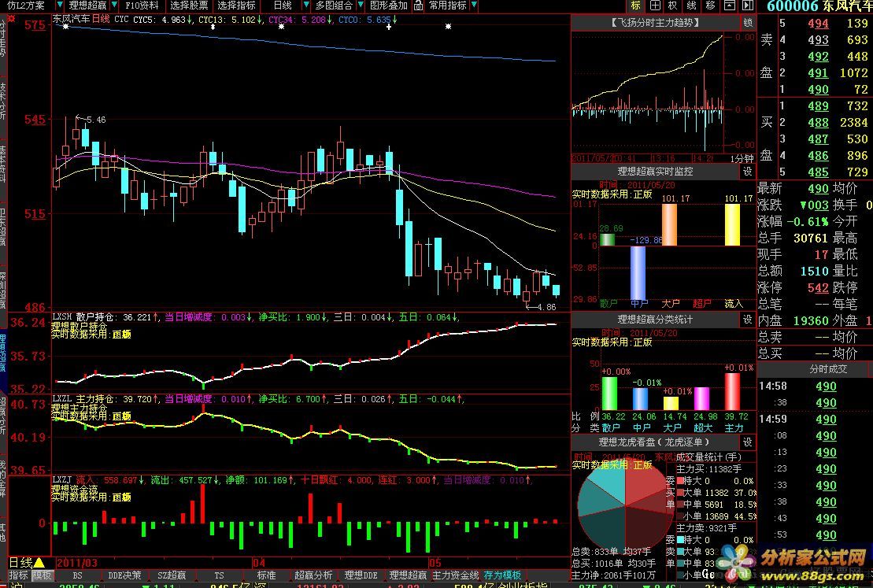Screen dimensions: 873x588
Task: Open the 多图组合 dropdown arrow
Action: click(x=361, y=6)
